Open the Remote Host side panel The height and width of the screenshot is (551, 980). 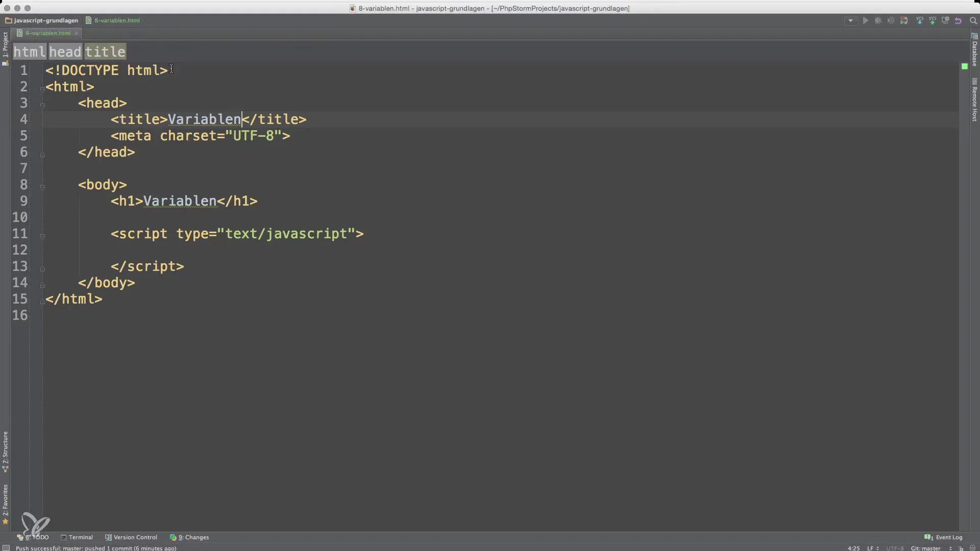click(x=974, y=100)
